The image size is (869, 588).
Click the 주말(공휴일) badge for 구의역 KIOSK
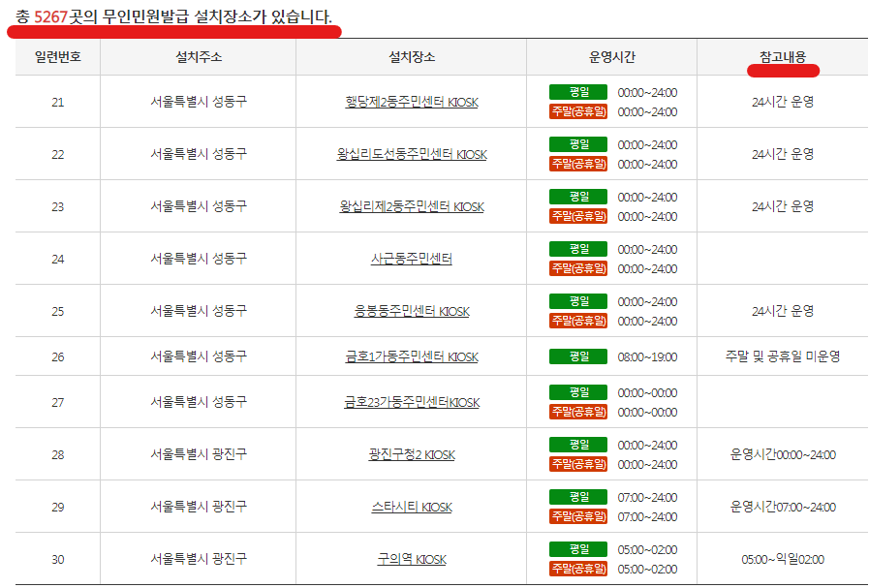point(578,569)
